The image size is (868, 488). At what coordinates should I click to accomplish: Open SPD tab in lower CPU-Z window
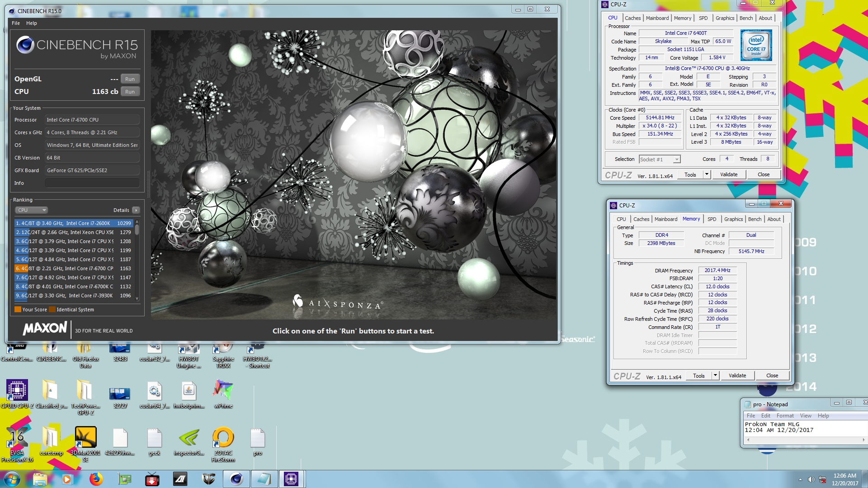(x=712, y=219)
